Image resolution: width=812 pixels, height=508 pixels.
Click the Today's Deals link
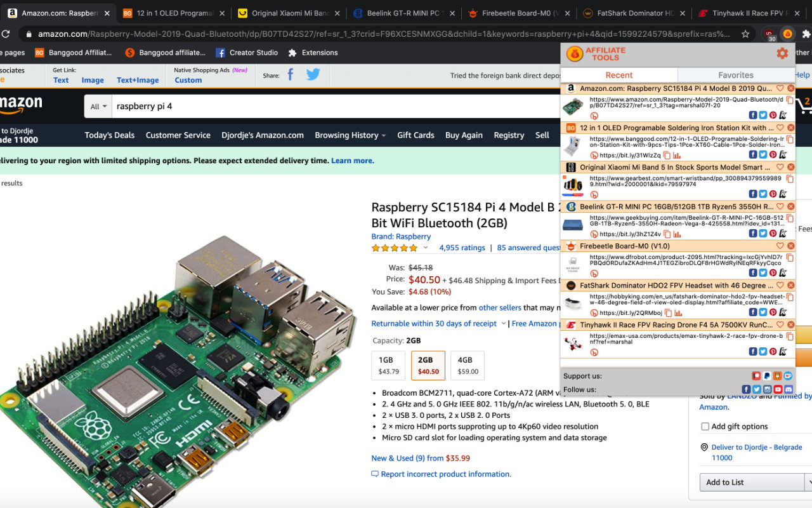110,135
